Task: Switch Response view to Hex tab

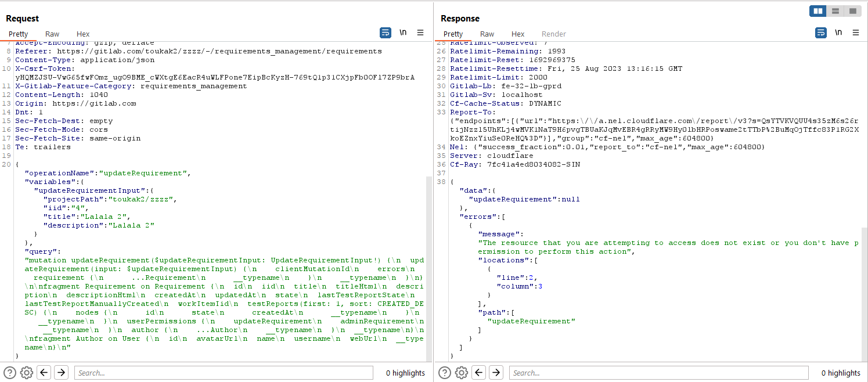Action: click(518, 34)
